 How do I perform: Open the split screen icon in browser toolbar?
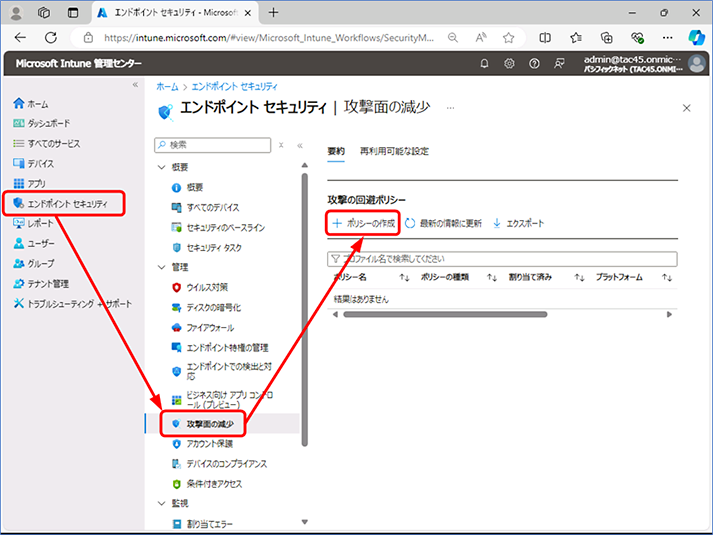pyautogui.click(x=545, y=38)
